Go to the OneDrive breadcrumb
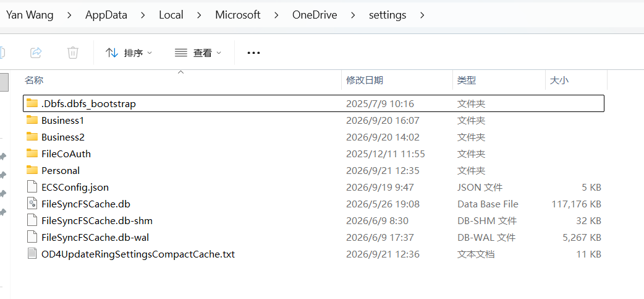 pos(315,15)
